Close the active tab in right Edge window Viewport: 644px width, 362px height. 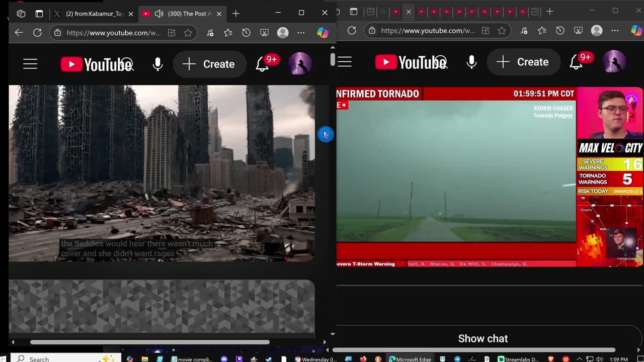pos(409,11)
